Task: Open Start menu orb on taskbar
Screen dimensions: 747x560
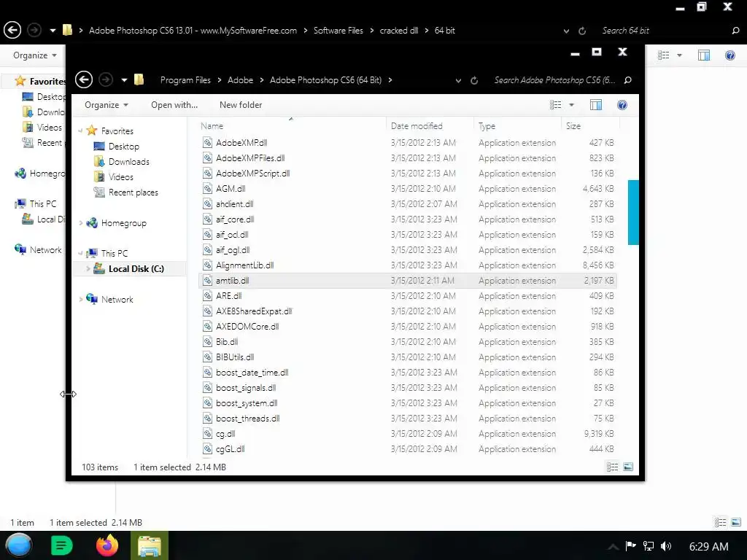Action: coord(19,545)
